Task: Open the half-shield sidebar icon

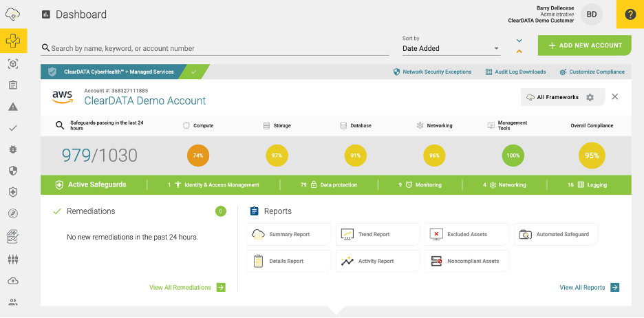Action: tap(13, 171)
